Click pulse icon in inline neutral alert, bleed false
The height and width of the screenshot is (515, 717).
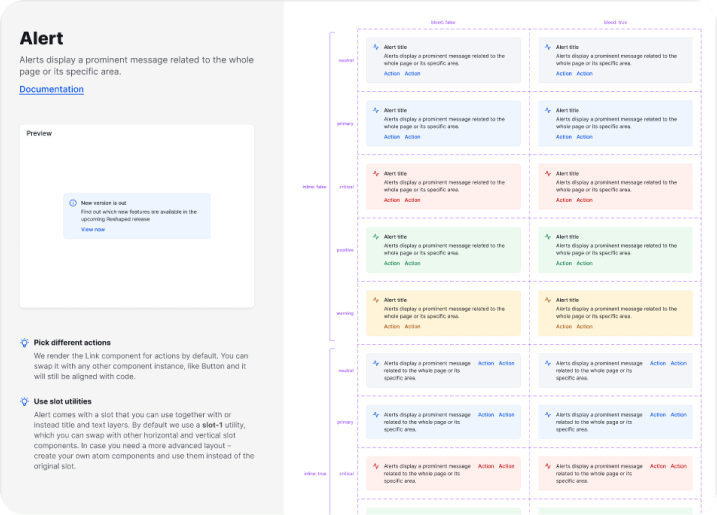tap(376, 363)
